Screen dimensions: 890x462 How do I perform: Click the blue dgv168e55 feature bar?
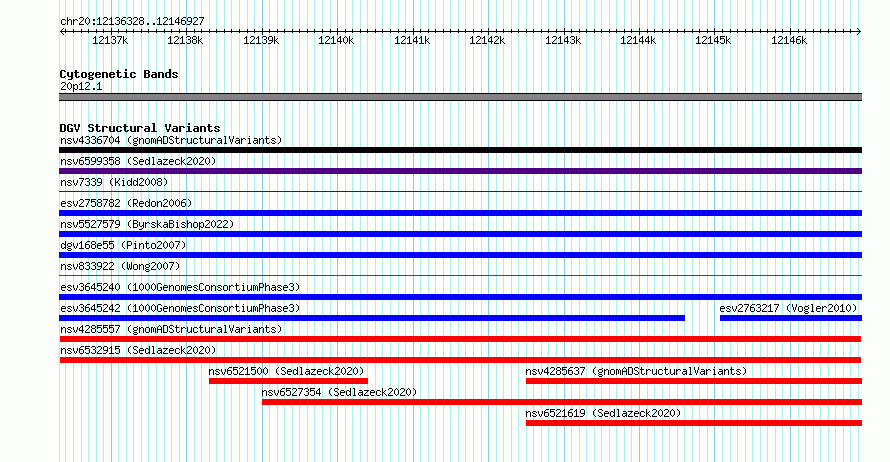tap(460, 255)
